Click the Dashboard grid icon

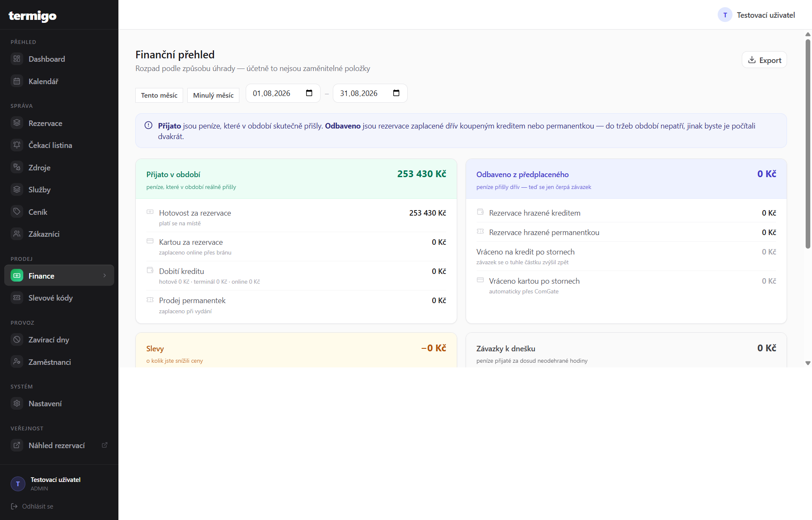tap(17, 59)
